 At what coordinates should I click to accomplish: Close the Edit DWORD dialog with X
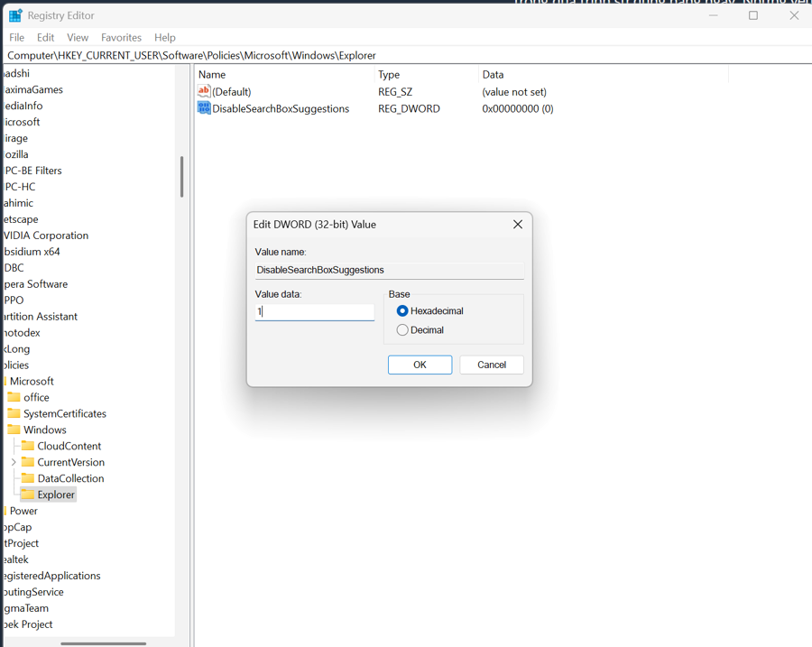coord(517,225)
